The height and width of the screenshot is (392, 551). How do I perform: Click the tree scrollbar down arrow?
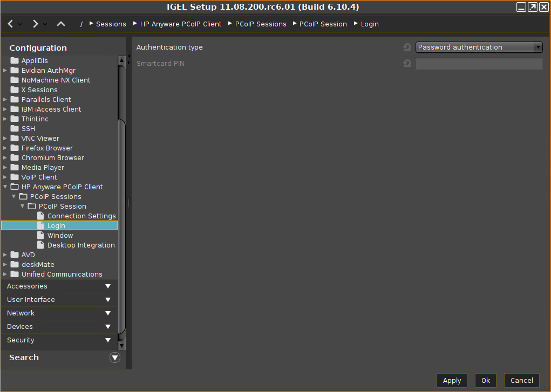121,346
